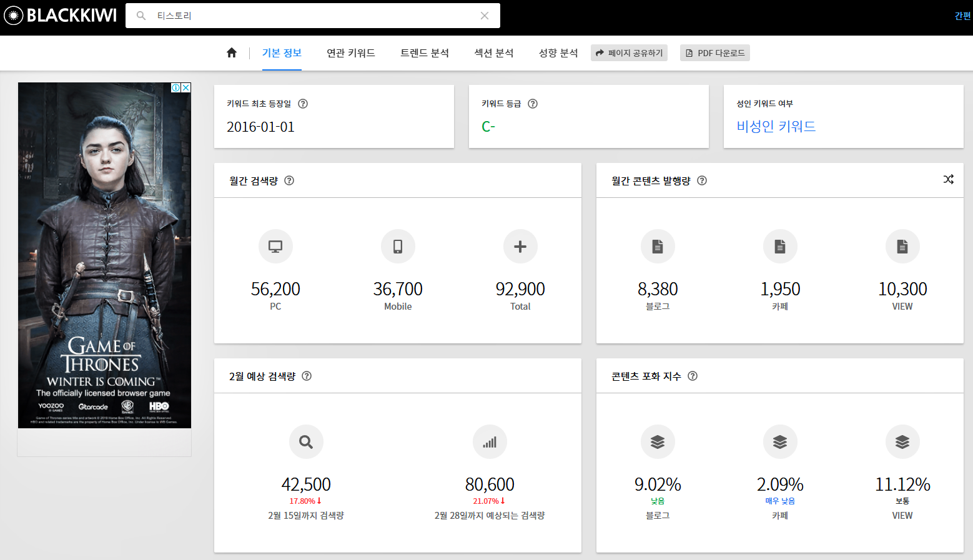Screen dimensions: 973x560
Task: Clear the search field with X icon
Action: coord(485,16)
